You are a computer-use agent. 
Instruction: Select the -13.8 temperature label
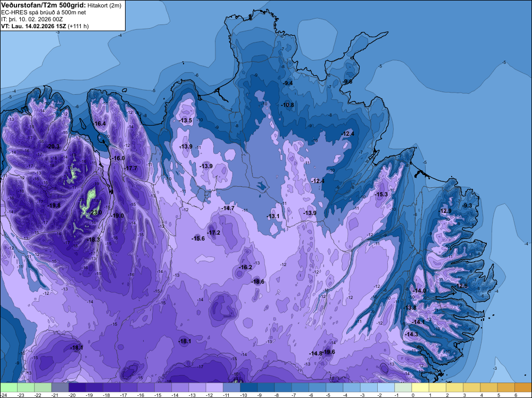coord(410,308)
